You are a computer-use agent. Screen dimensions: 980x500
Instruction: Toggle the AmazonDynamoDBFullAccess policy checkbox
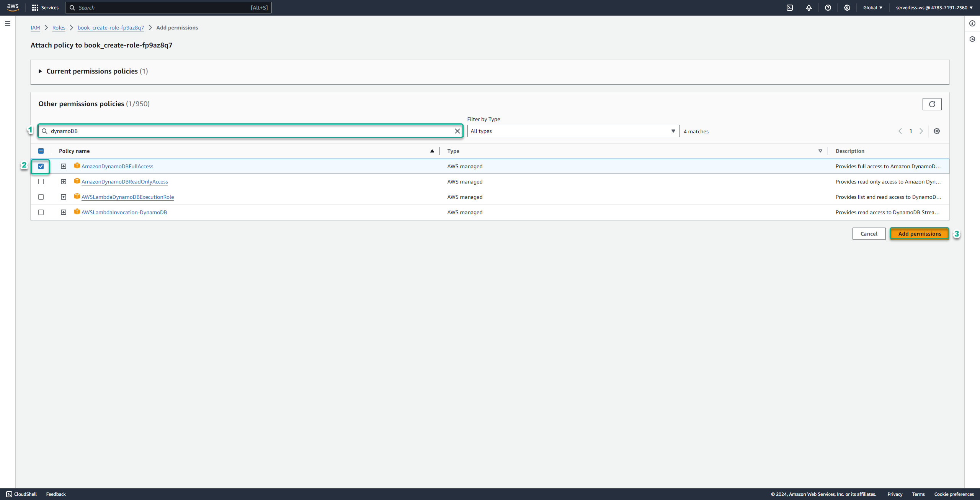click(x=41, y=166)
